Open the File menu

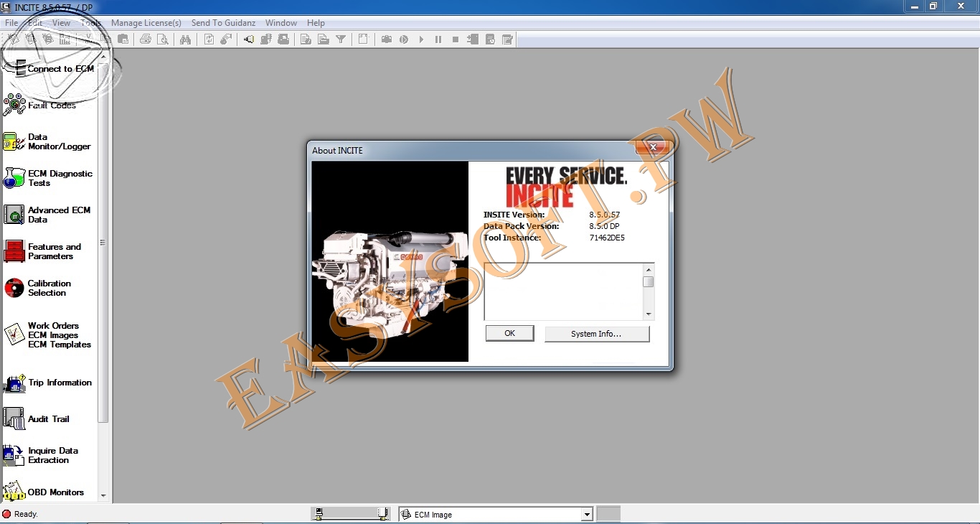(x=11, y=23)
